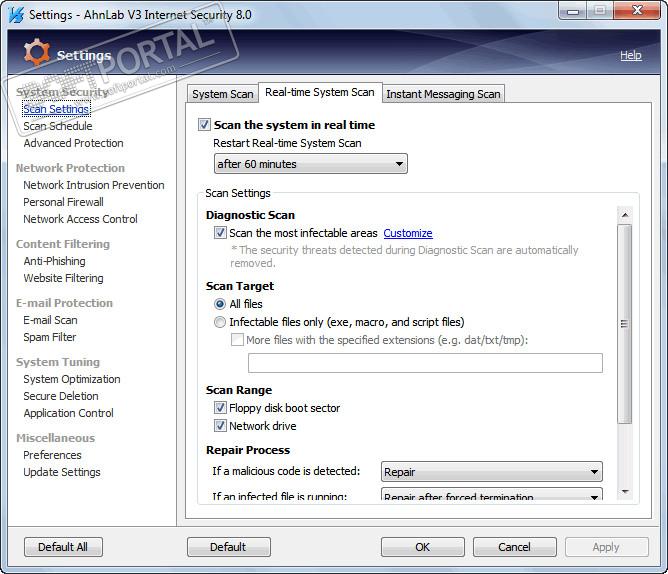Open Network Access Control settings
Image resolution: width=668 pixels, height=574 pixels.
[80, 219]
